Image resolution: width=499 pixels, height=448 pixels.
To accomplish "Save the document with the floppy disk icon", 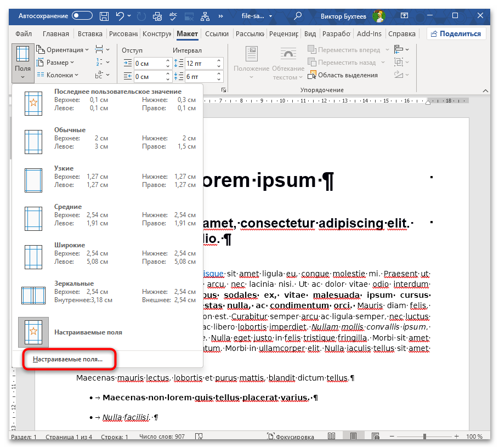I will click(104, 16).
